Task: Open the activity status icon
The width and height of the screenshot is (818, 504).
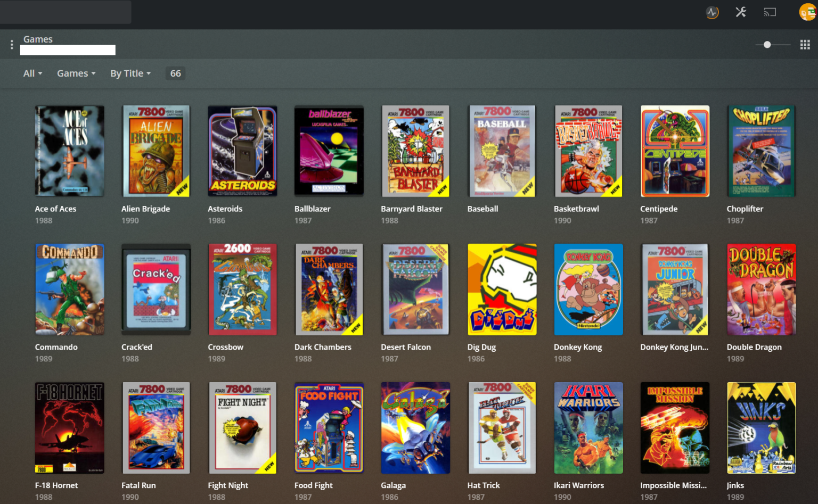Action: (712, 12)
